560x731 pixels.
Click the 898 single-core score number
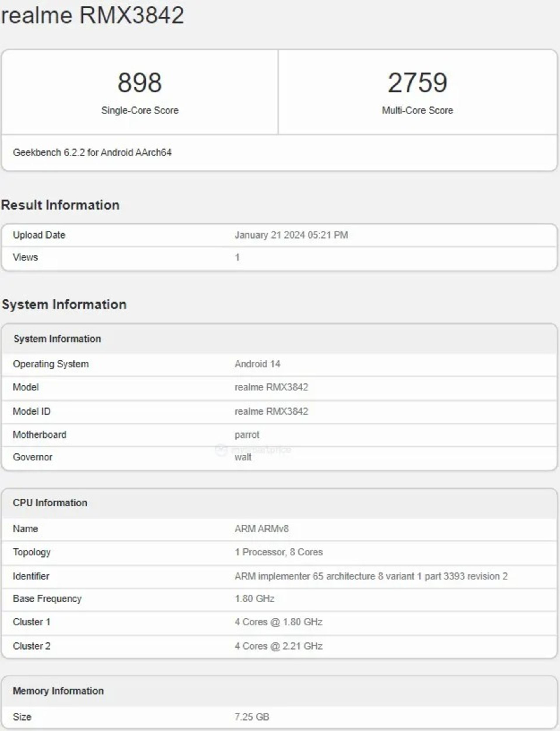coord(140,83)
